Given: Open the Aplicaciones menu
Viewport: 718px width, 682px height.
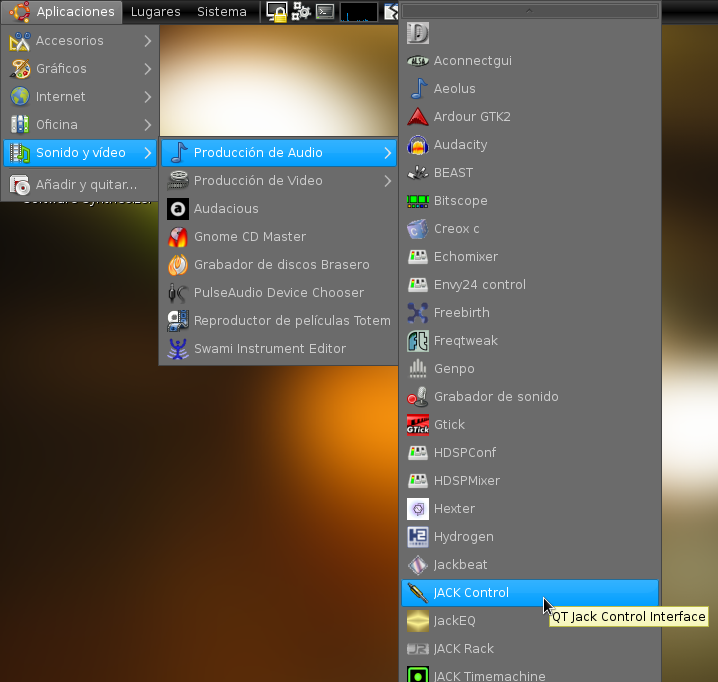Looking at the screenshot, I should click(62, 11).
